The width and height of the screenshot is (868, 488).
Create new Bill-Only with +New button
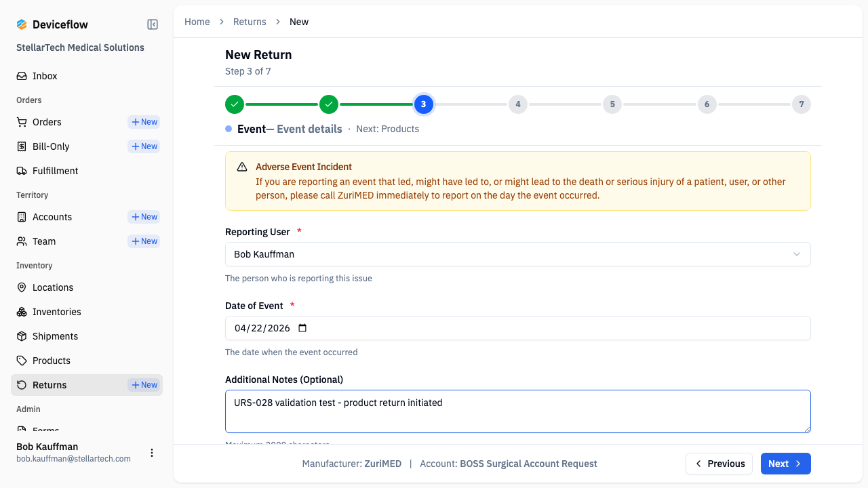pyautogui.click(x=144, y=146)
